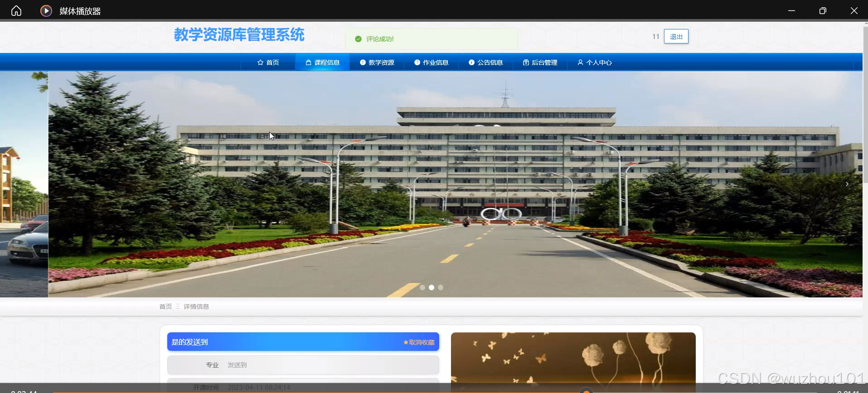Viewport: 868px width, 393px height.
Task: Click the 教学资源库管理系统 site title
Action: tap(239, 35)
